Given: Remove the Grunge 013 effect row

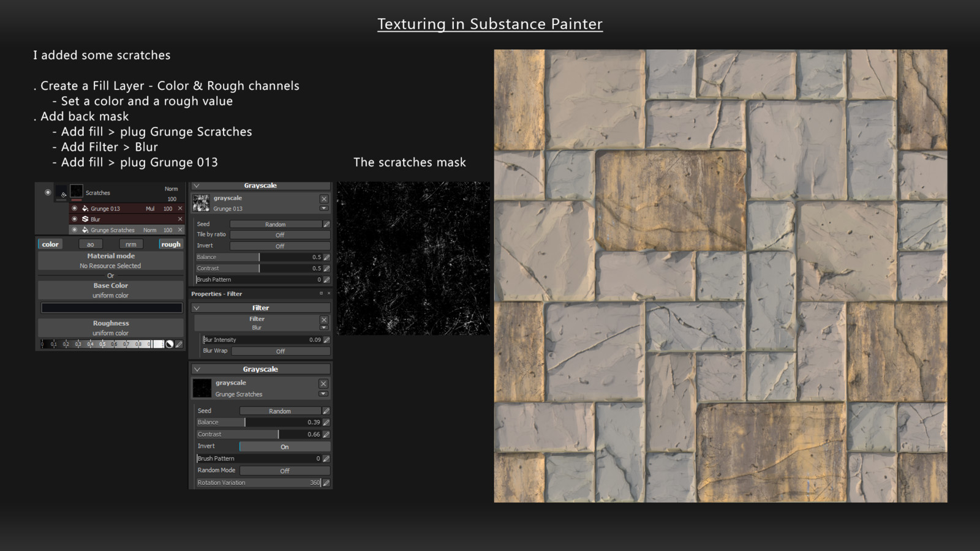Looking at the screenshot, I should (180, 208).
